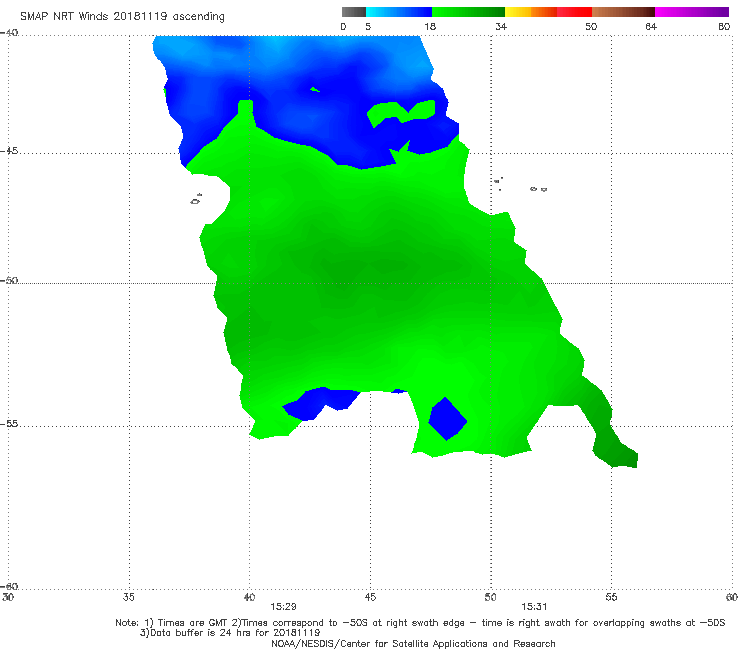
Task: Pick the red segment of the color bar
Action: pos(574,12)
